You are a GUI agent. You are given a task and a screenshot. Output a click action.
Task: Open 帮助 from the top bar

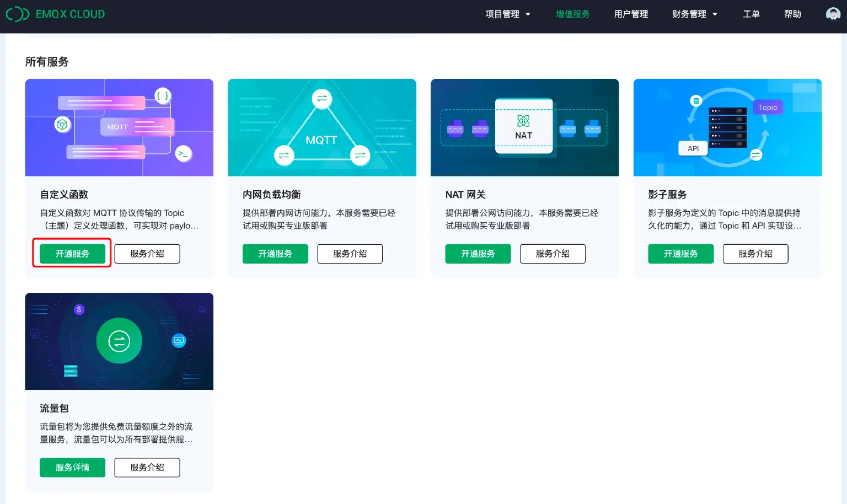point(792,14)
